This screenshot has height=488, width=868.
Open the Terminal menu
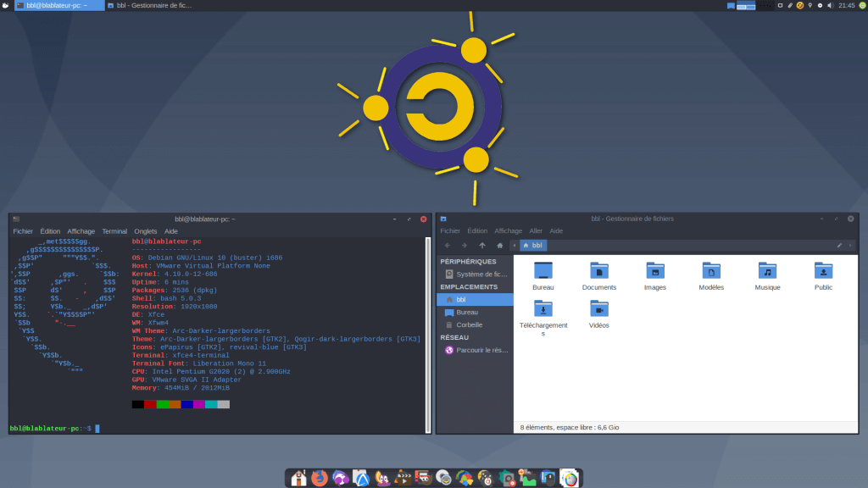(x=114, y=231)
